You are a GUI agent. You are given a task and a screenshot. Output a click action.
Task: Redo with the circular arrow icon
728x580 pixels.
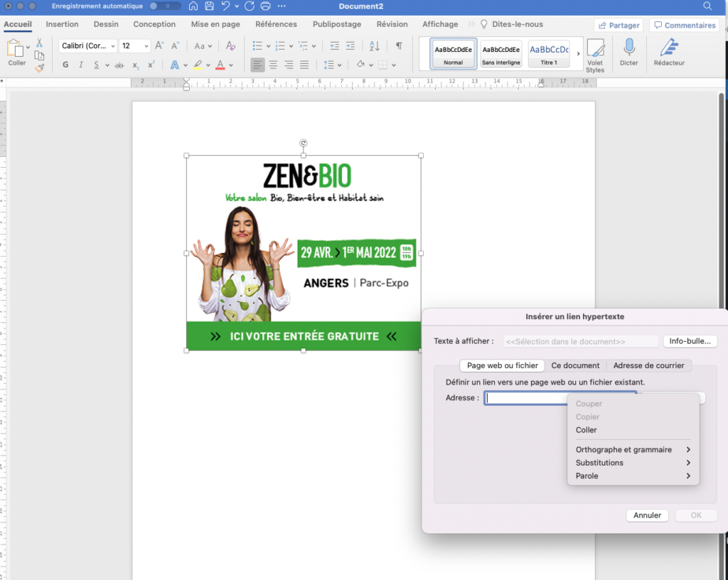tap(250, 6)
